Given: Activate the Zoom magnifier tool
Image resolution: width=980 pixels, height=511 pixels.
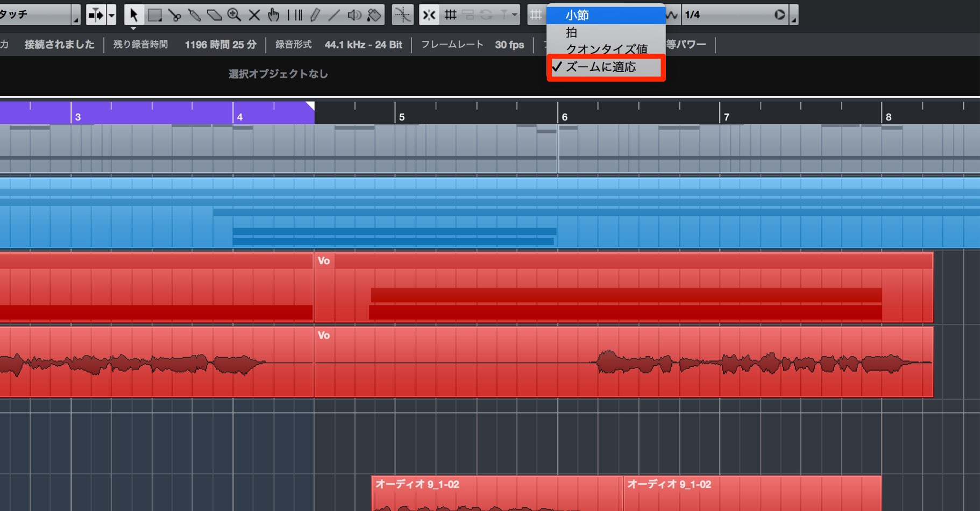Looking at the screenshot, I should [x=234, y=15].
